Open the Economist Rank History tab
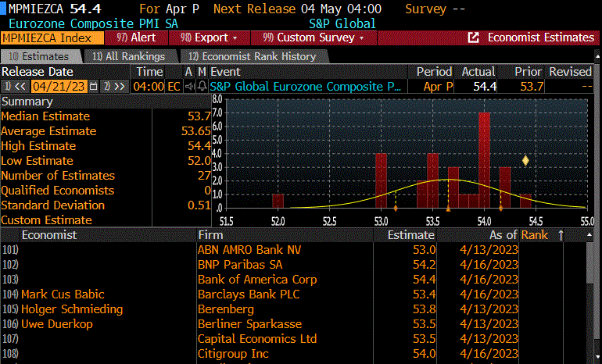Viewport: 602px width, 364px height. pyautogui.click(x=253, y=57)
